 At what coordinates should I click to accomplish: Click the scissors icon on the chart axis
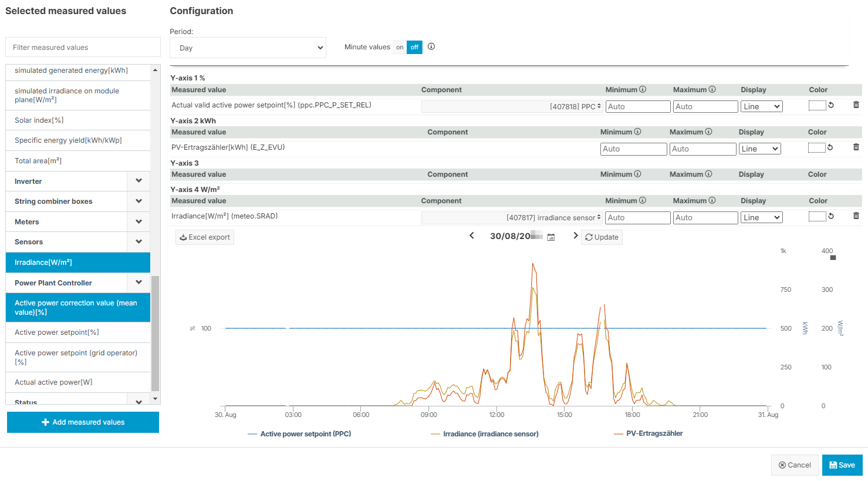pyautogui.click(x=192, y=328)
